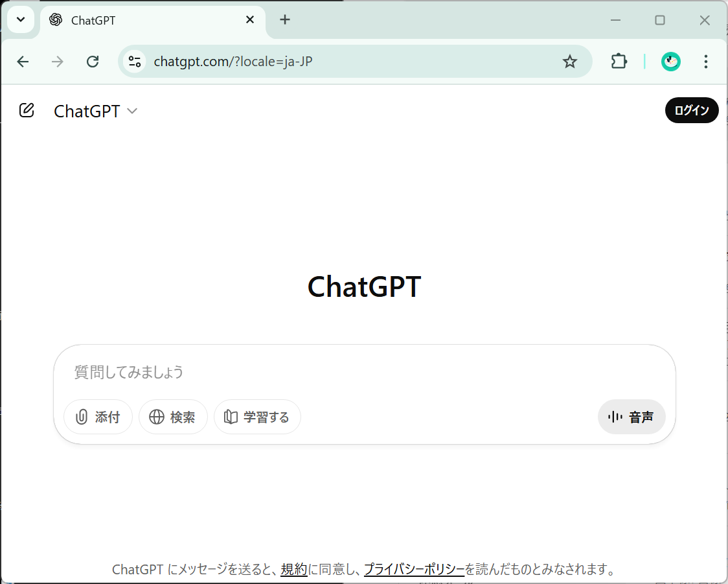Click the 添付 attach button

98,417
